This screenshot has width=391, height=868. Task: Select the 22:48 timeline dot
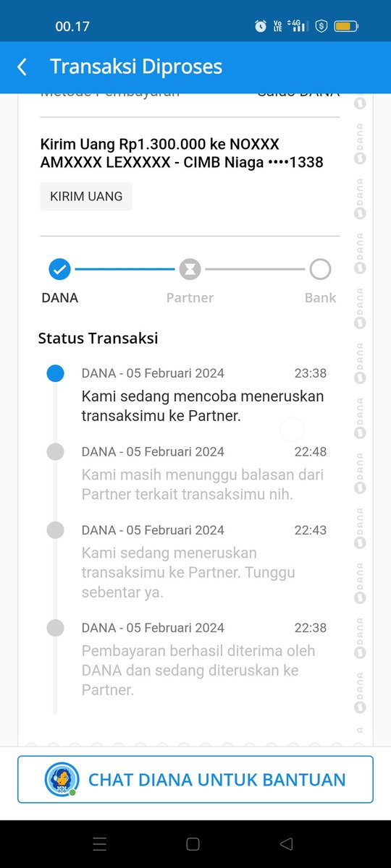[55, 451]
